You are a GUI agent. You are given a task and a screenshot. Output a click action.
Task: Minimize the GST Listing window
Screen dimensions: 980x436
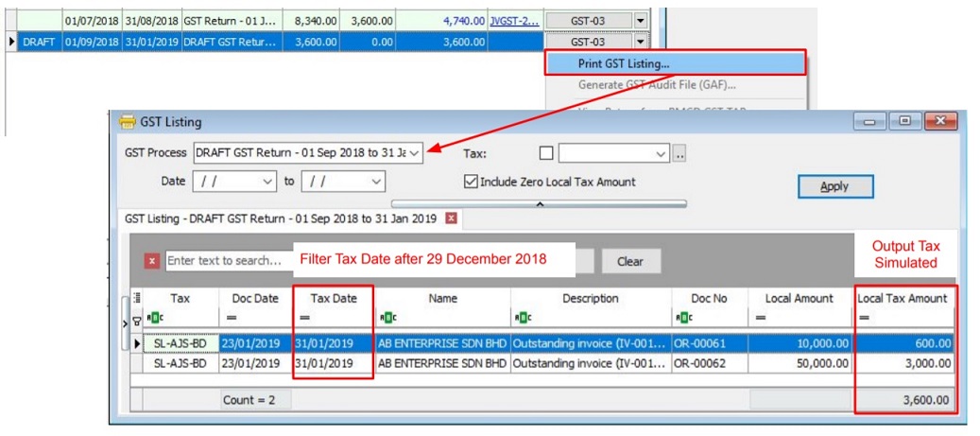[870, 121]
